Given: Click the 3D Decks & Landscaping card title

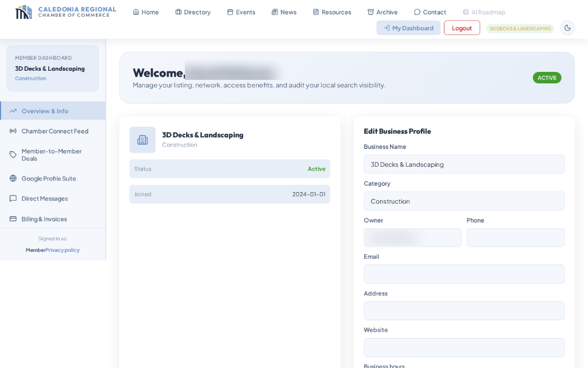Looking at the screenshot, I should coord(203,135).
